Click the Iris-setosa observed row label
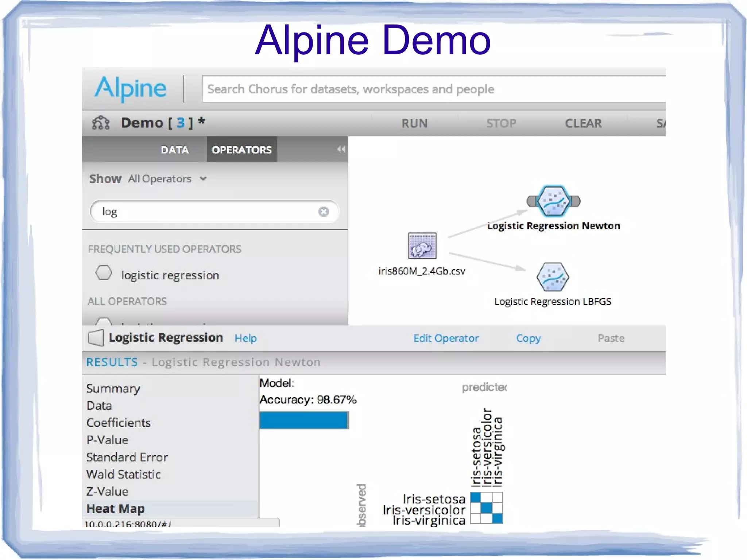 [x=434, y=499]
